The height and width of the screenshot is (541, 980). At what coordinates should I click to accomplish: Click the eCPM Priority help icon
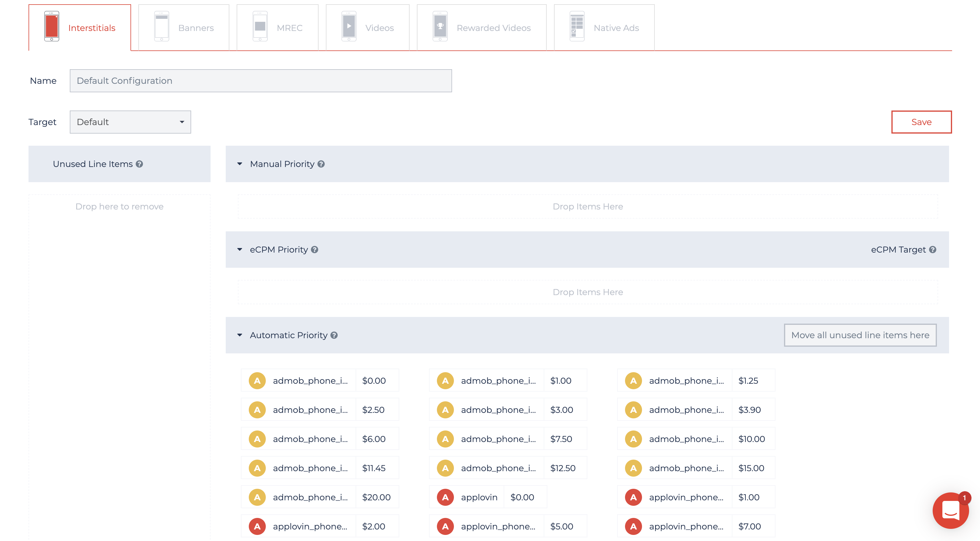coord(315,250)
